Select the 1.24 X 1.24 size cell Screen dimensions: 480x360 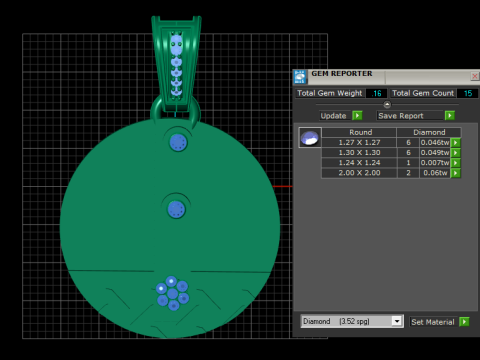point(359,163)
